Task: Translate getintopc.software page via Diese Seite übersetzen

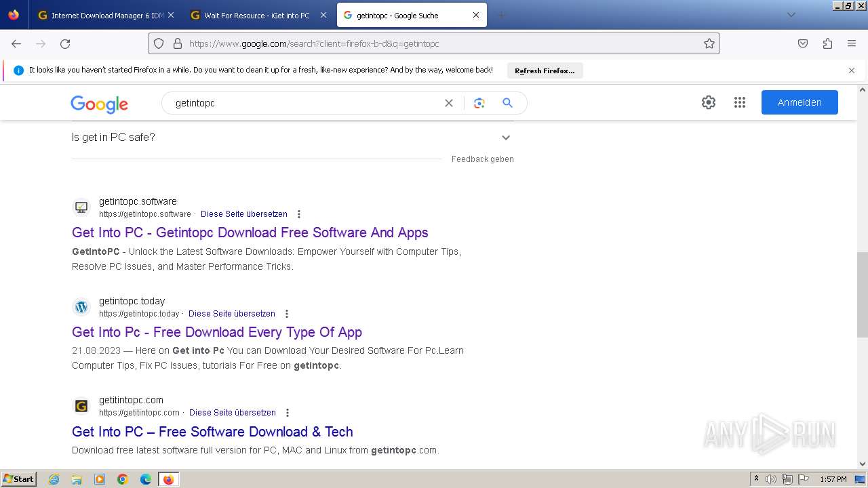Action: point(244,214)
